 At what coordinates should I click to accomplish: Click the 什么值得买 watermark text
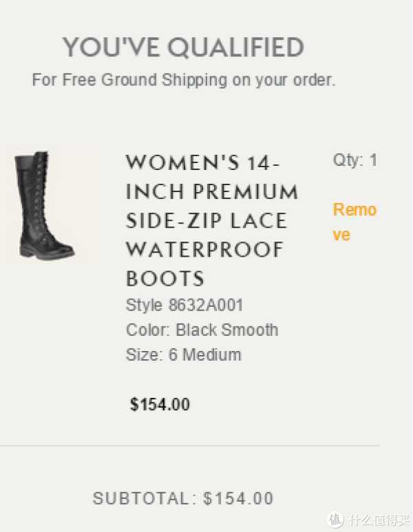tap(380, 520)
